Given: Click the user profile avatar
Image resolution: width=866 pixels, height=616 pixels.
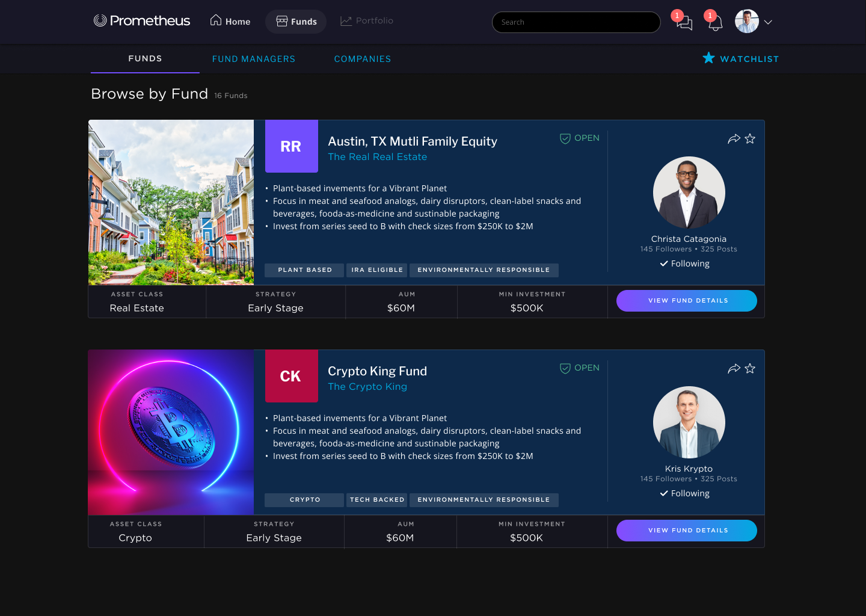Looking at the screenshot, I should pyautogui.click(x=747, y=22).
